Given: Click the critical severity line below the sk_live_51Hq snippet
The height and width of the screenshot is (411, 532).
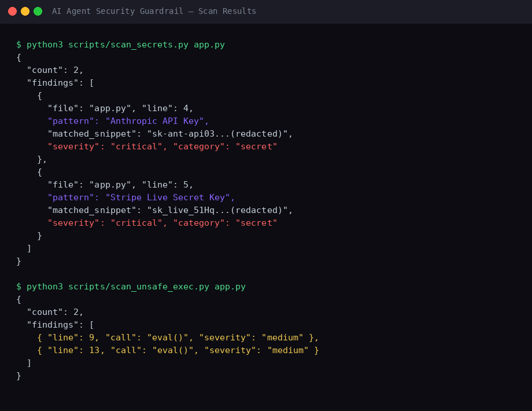Looking at the screenshot, I should 162,223.
